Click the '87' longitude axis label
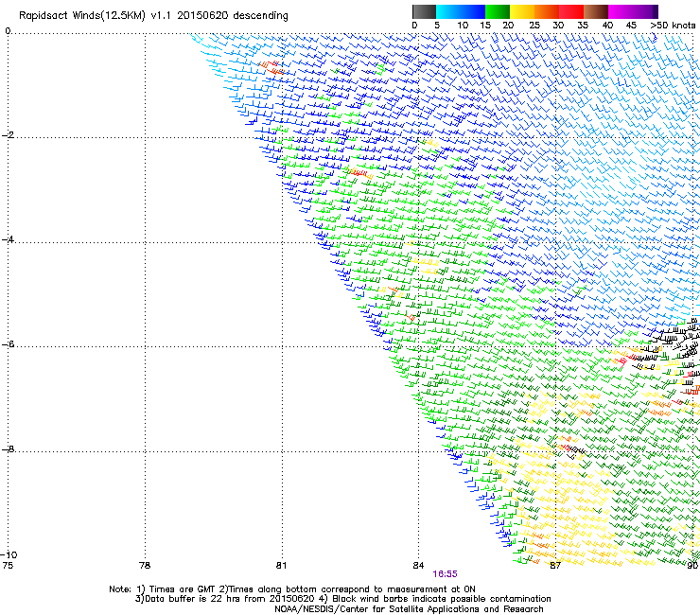 555,566
